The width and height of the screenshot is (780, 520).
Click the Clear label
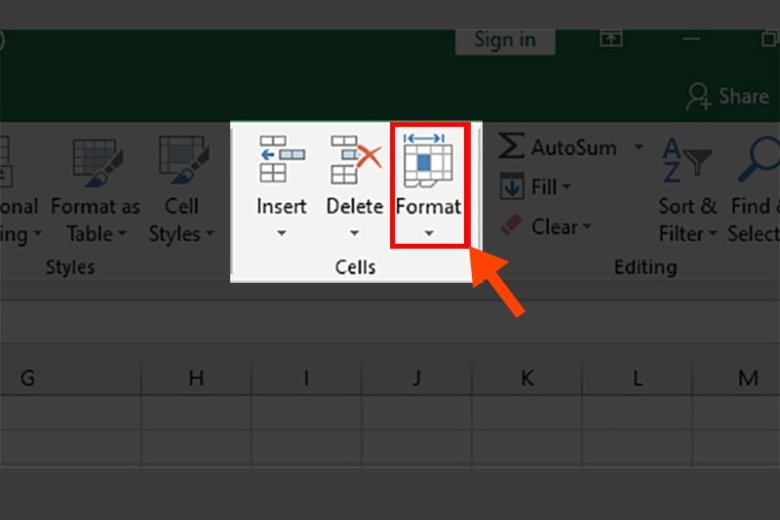pyautogui.click(x=554, y=227)
